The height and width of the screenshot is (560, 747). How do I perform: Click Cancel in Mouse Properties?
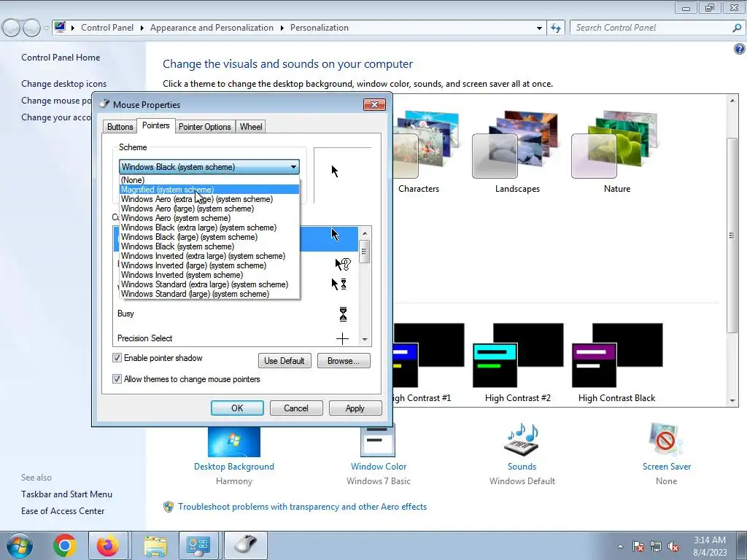click(x=296, y=408)
